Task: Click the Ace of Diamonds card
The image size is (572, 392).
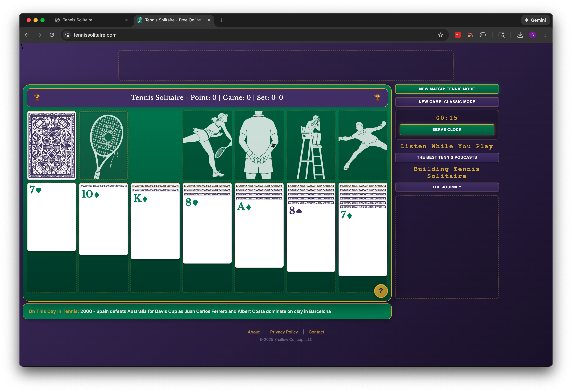Action: pos(259,234)
